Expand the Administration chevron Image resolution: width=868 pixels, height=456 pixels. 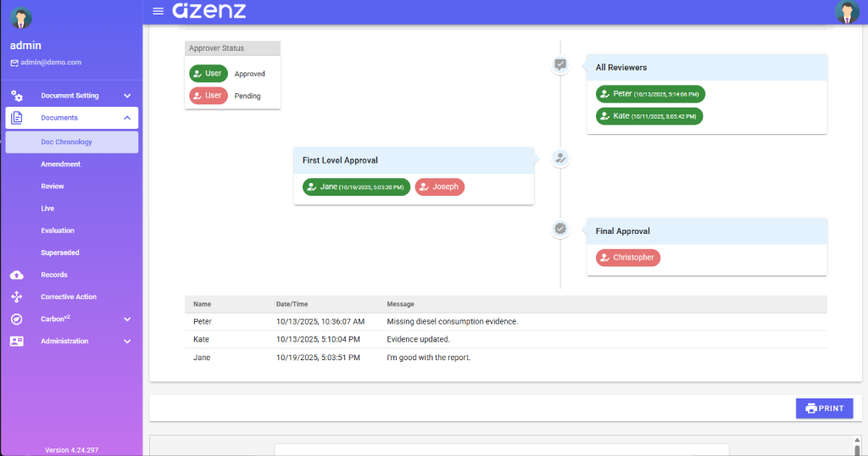[127, 341]
